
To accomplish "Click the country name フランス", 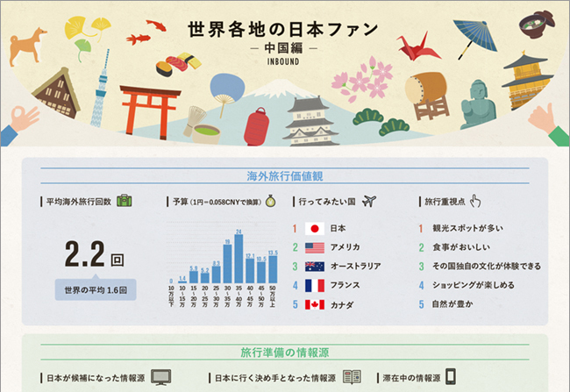I will pos(345,285).
